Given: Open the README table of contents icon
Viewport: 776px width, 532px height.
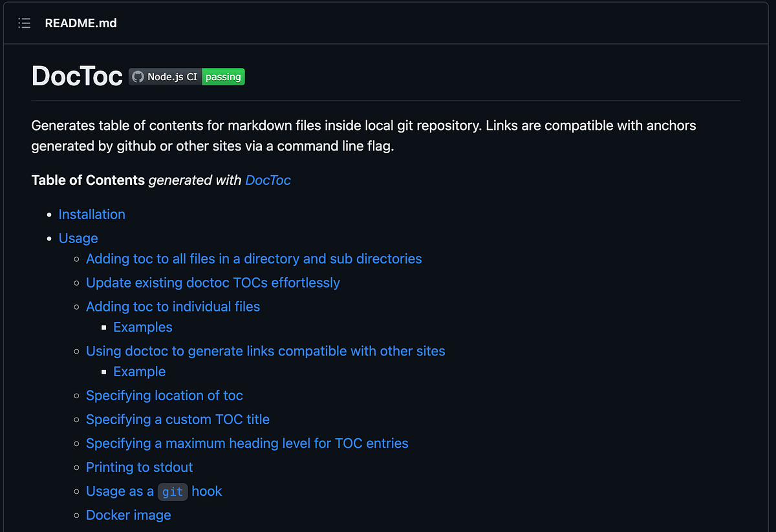Looking at the screenshot, I should 24,23.
